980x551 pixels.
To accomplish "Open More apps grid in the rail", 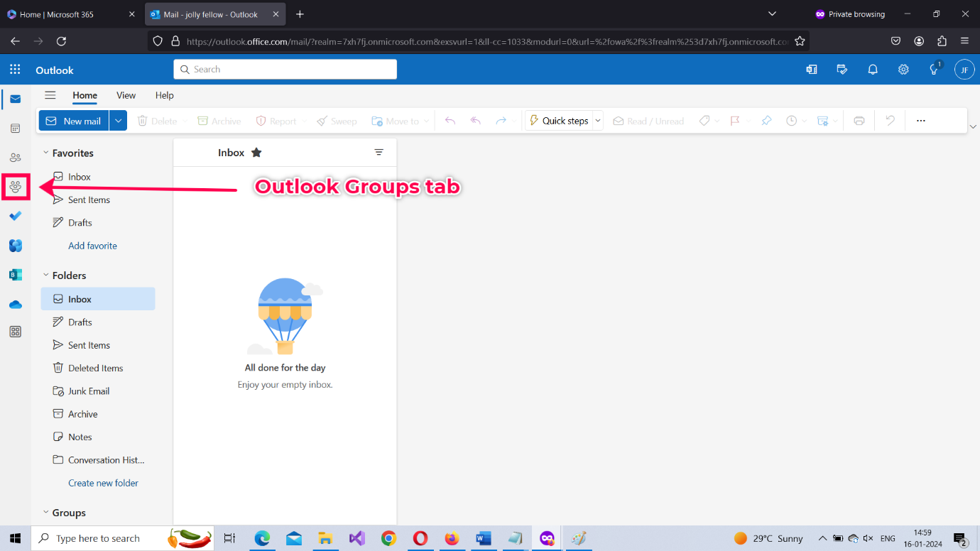I will pos(15,332).
